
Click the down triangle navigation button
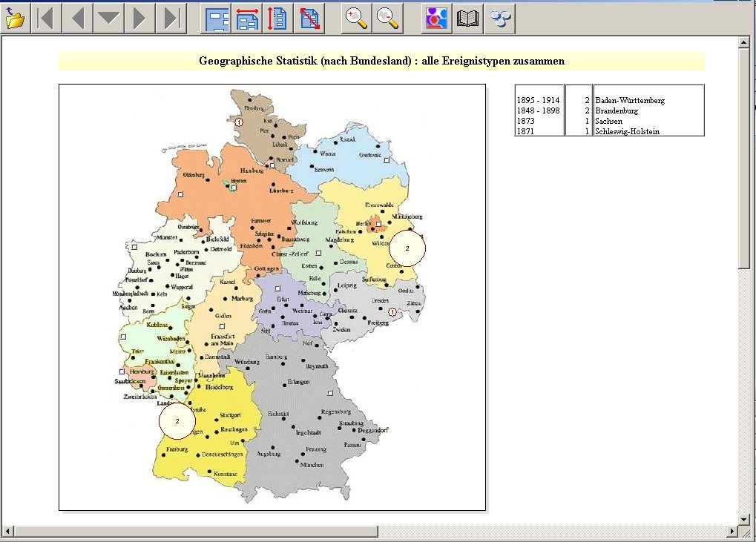pyautogui.click(x=108, y=19)
